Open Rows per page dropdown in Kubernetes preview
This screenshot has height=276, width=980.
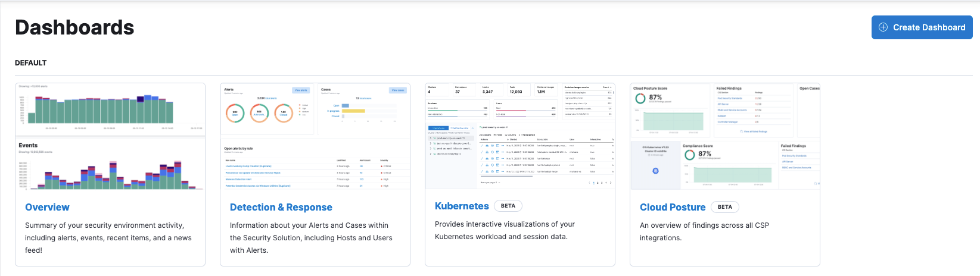[489, 183]
